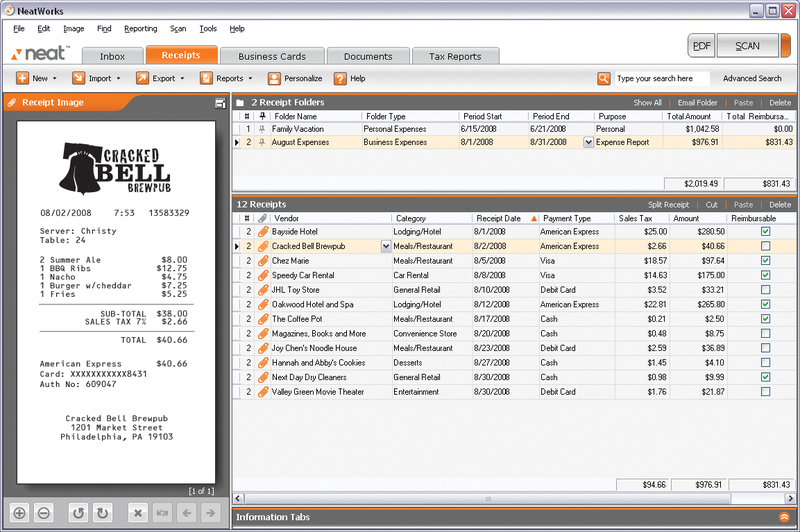Click the orange search magnifier icon
This screenshot has width=800, height=532.
(604, 78)
